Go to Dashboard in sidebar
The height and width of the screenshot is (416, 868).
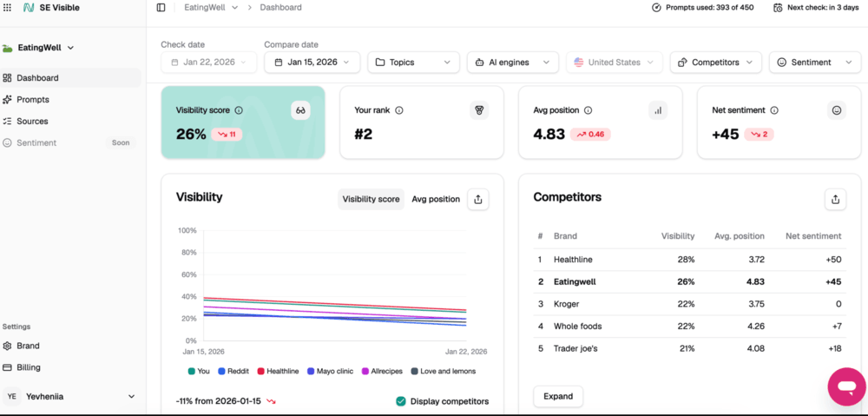coord(70,78)
